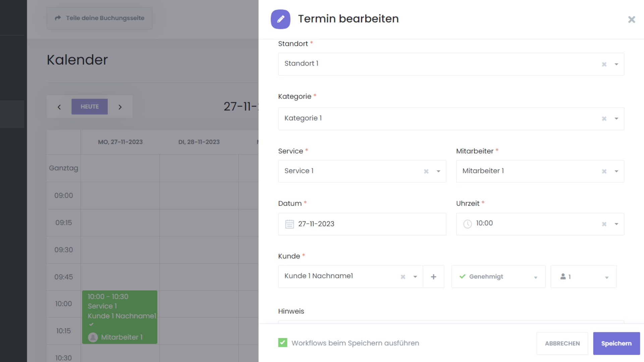Close the Termin bearbeiten panel
The width and height of the screenshot is (644, 362).
pos(632,19)
